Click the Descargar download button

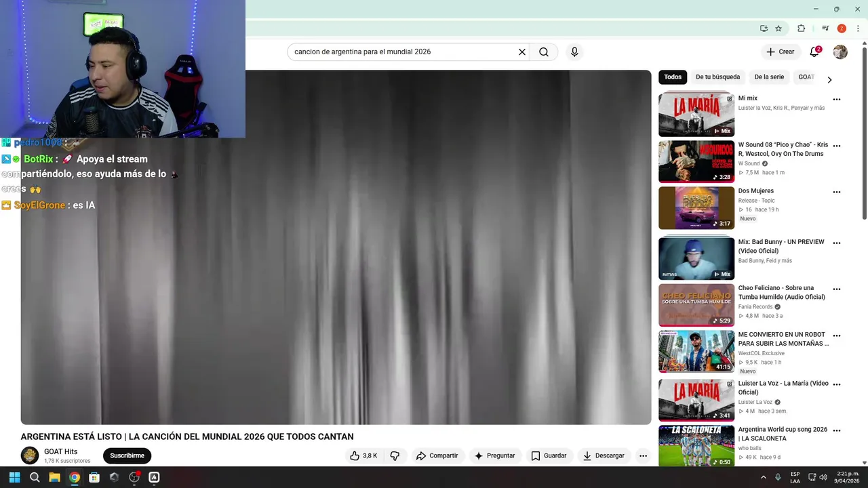click(x=604, y=455)
